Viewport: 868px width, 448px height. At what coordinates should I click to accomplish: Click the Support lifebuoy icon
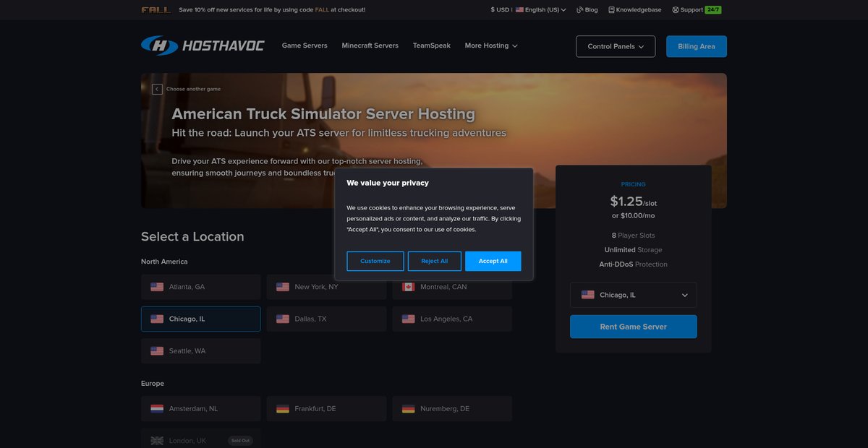[x=676, y=10]
